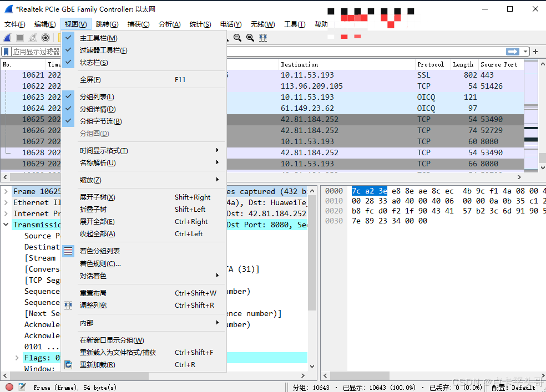Start a new packet capture with the shark fin icon
This screenshot has width=546, height=392.
tap(7, 37)
